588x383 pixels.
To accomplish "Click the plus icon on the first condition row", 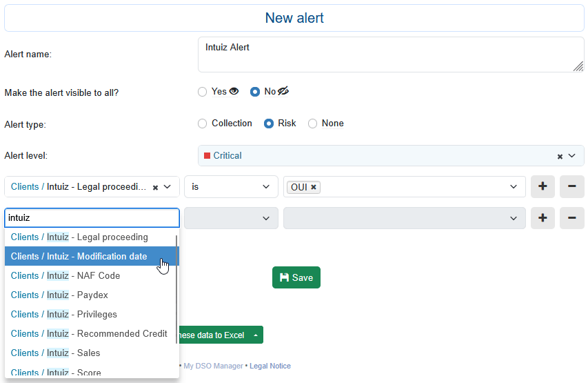I will [x=543, y=186].
